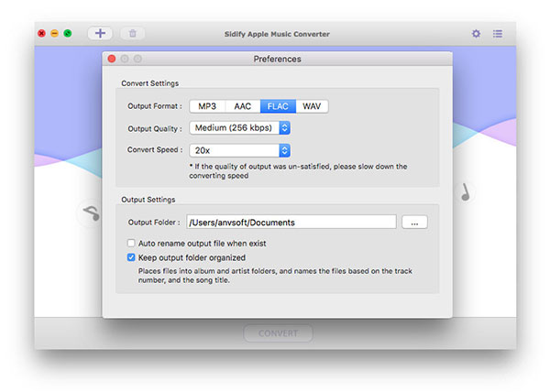Click the music note icon on the left
The image size is (550, 392).
(91, 212)
